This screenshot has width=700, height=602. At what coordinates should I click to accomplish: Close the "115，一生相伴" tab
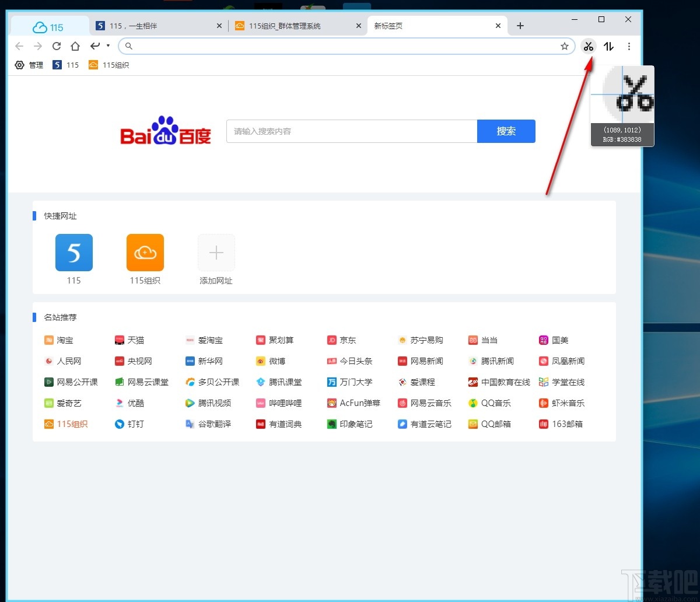(219, 26)
